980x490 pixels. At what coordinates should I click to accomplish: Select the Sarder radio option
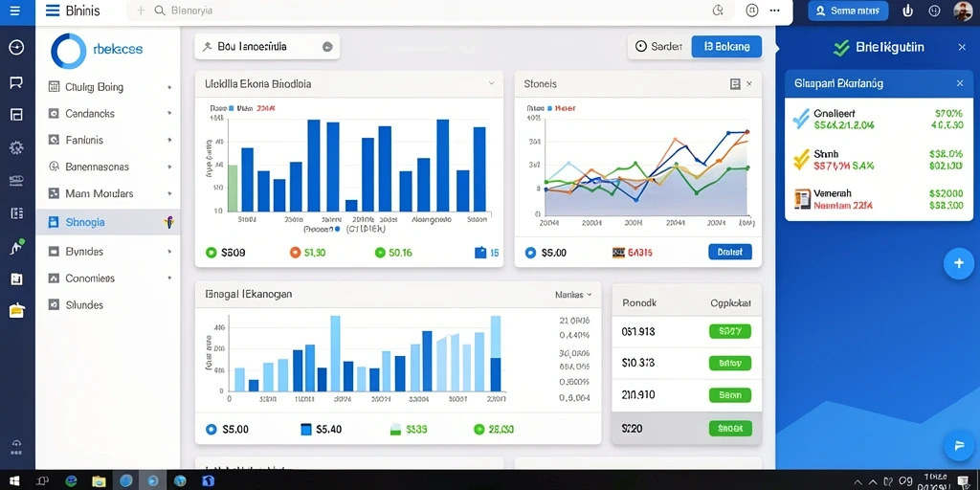point(658,46)
